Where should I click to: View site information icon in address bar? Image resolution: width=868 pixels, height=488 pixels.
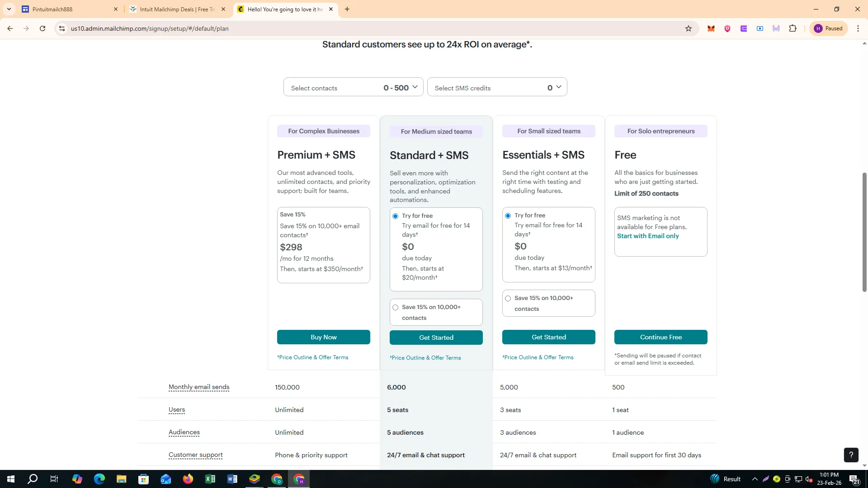point(62,28)
